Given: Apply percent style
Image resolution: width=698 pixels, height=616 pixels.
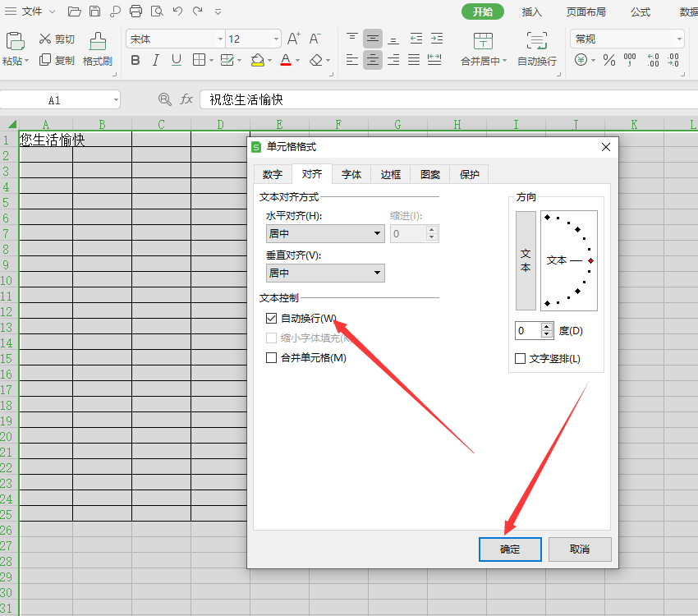Looking at the screenshot, I should tap(609, 60).
